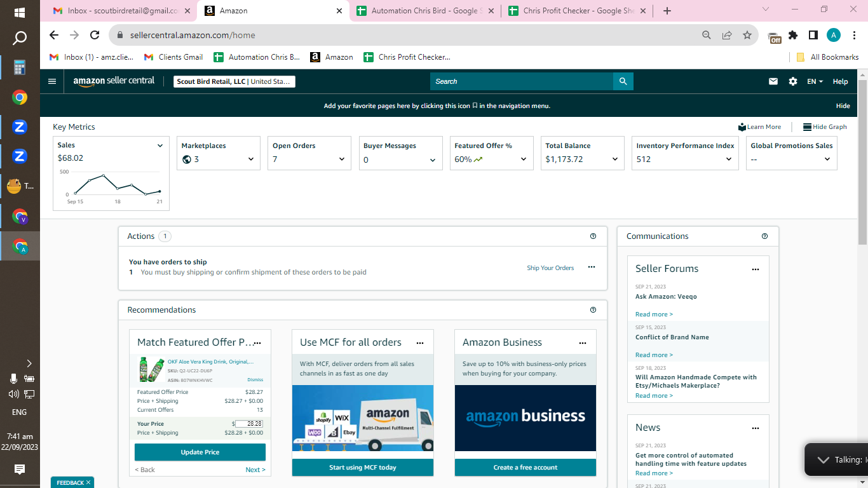The width and height of the screenshot is (868, 488).
Task: Expand the Global Promotions Sales dropdown
Action: point(827,159)
